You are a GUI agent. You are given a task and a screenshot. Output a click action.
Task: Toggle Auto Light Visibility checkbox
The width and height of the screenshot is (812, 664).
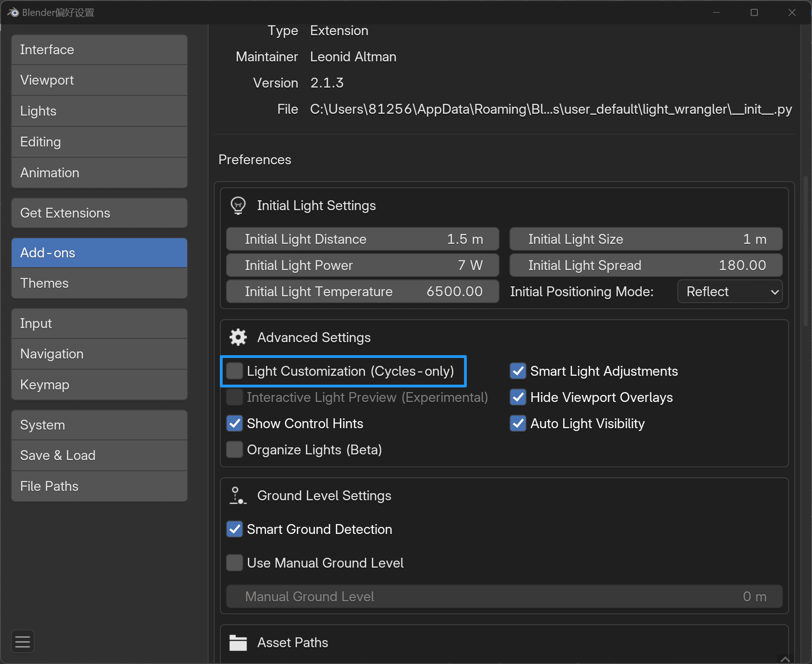coord(518,423)
